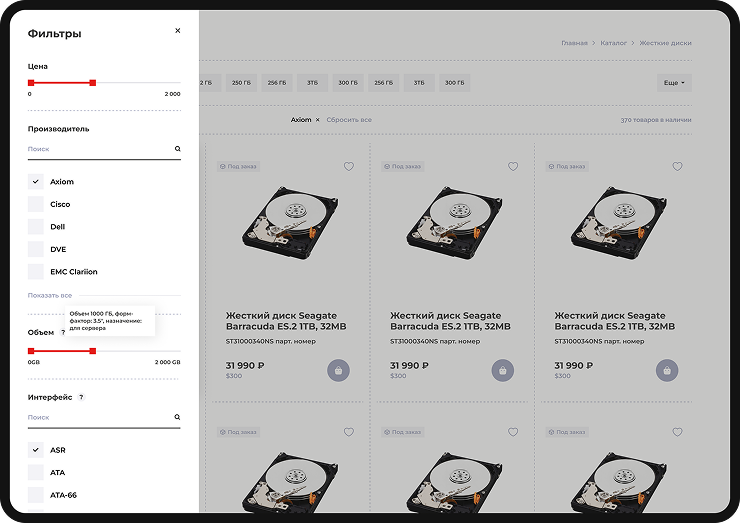Favorite the third bottom-row product
This screenshot has height=523, width=740.
677,432
